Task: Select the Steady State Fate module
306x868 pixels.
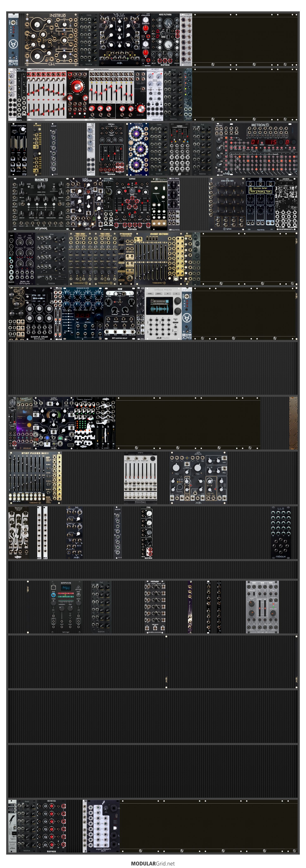Action: [x=19, y=149]
